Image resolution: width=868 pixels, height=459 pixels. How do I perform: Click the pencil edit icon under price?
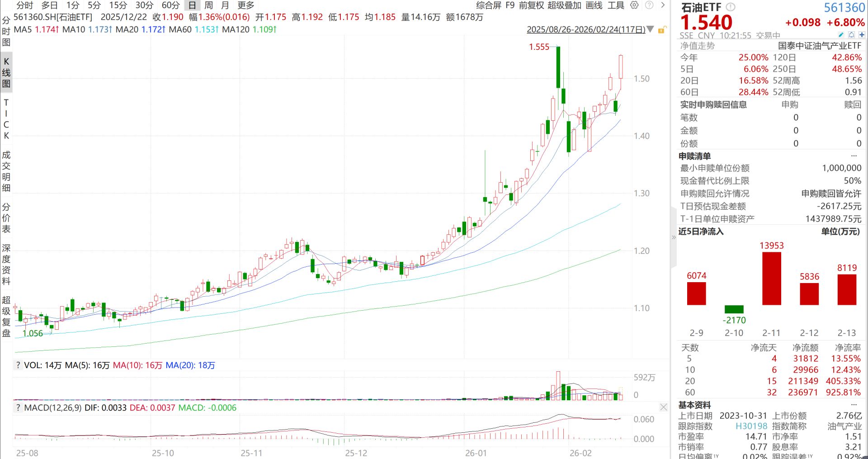point(840,35)
